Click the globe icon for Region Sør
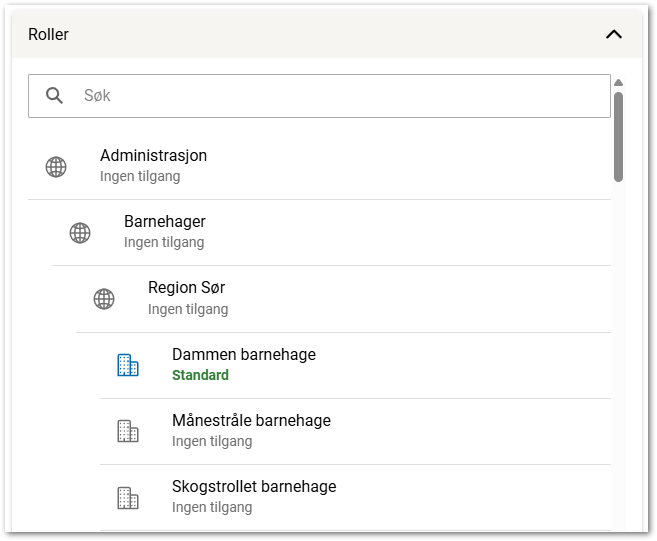This screenshot has height=541, width=657. [x=104, y=299]
